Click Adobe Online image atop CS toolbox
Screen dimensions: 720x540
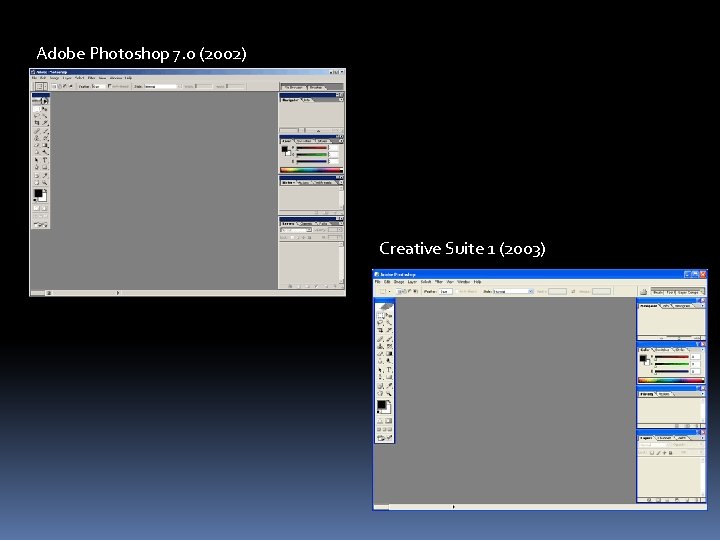coord(385,307)
